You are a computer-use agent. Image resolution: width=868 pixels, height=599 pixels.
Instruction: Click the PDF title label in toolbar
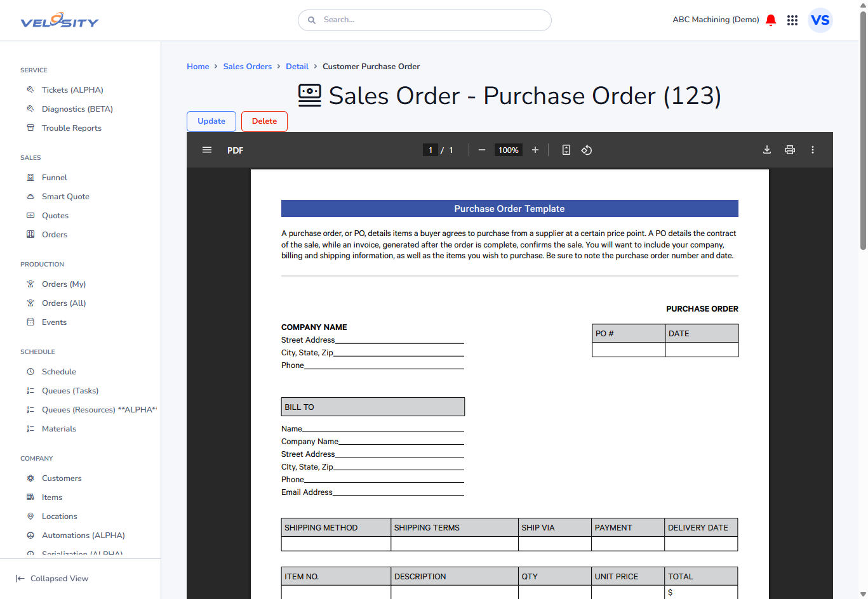[x=236, y=150]
